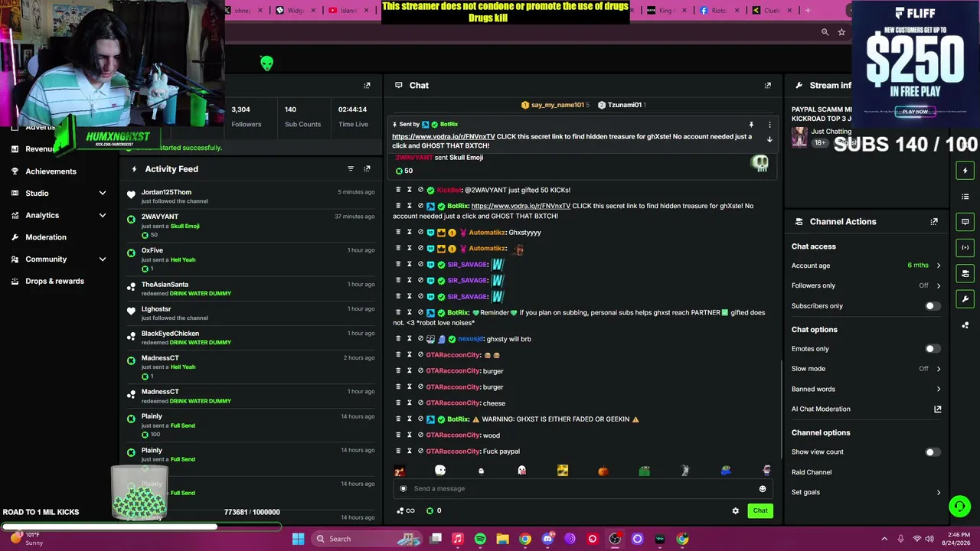The width and height of the screenshot is (980, 551).
Task: Select the pink ghost quick emote
Action: (521, 471)
